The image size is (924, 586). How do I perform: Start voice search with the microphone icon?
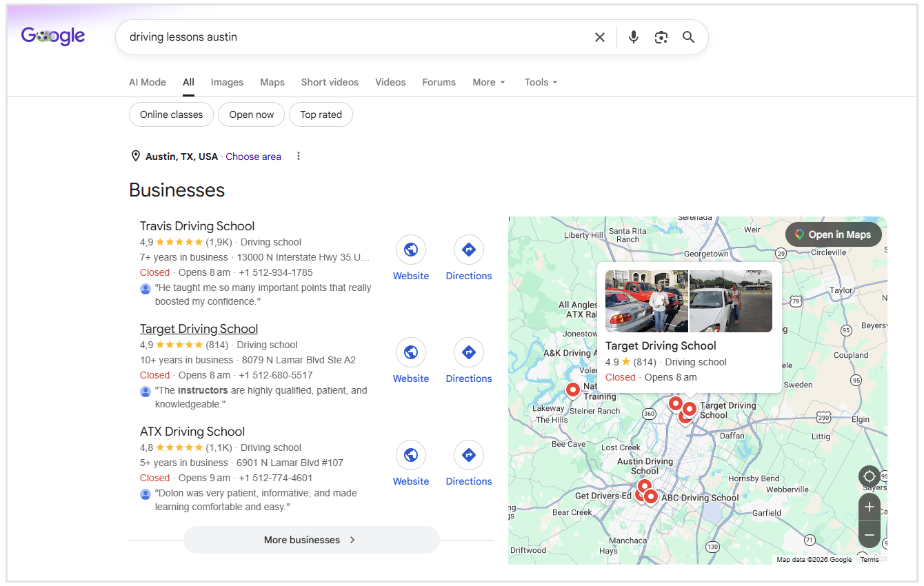[x=634, y=37]
